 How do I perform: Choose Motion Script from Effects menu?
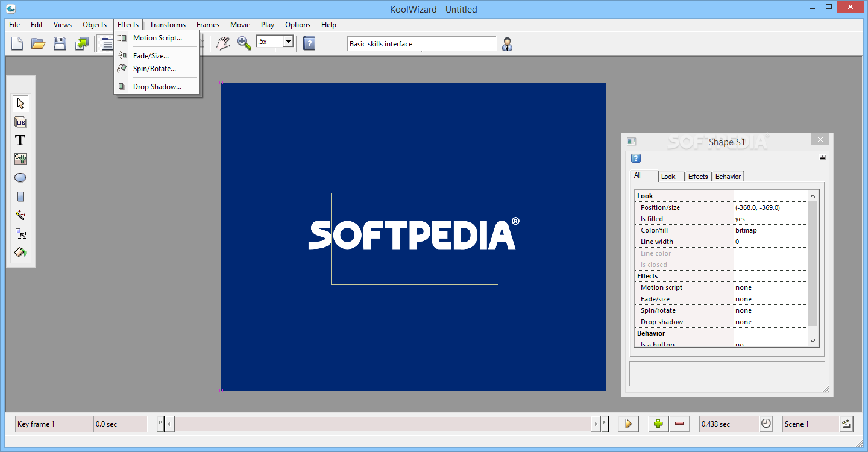pyautogui.click(x=157, y=38)
